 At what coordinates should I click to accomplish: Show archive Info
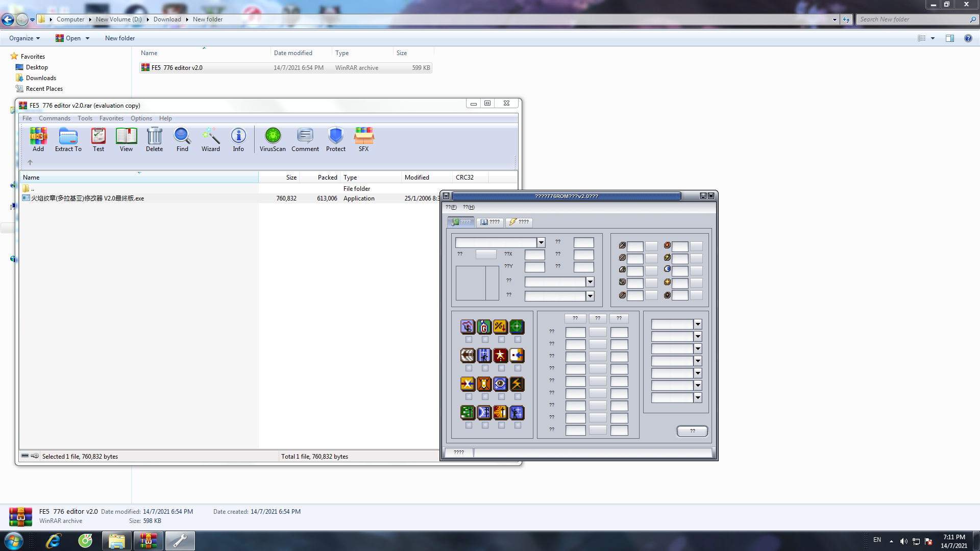coord(238,139)
